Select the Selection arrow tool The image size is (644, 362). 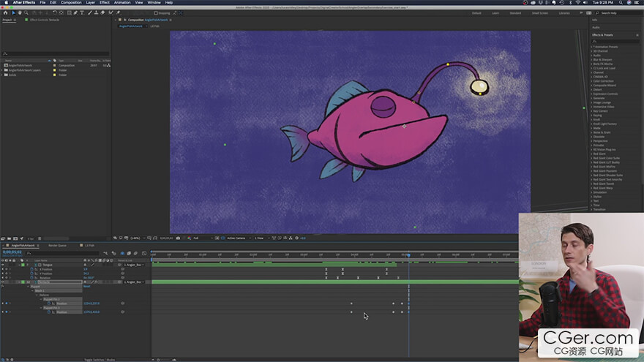click(14, 12)
